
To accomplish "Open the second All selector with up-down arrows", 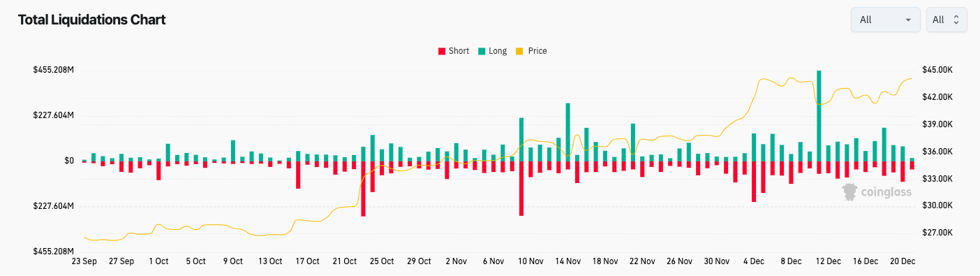I will [x=946, y=20].
